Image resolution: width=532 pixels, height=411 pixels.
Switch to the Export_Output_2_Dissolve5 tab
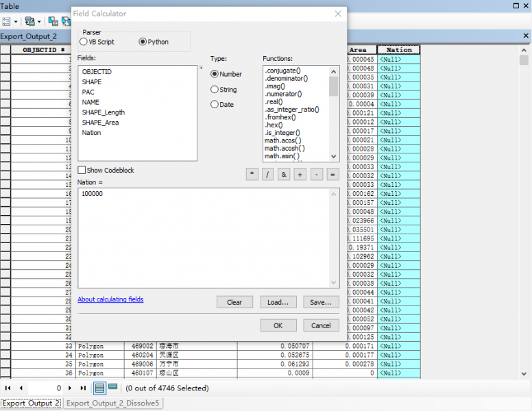(113, 403)
